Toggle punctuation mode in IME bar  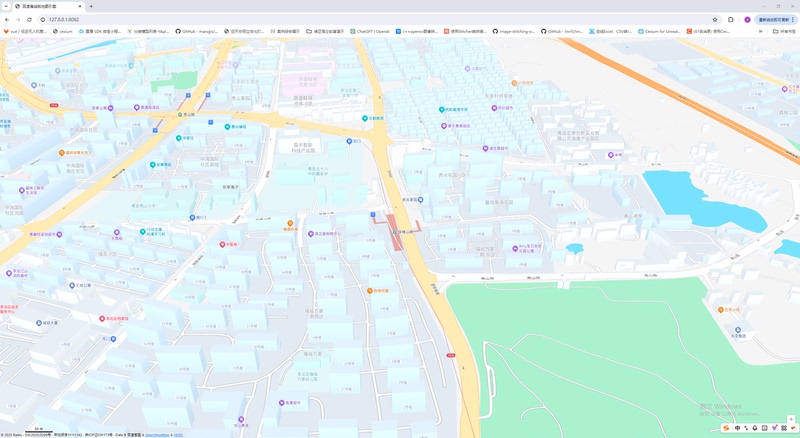coord(746,428)
